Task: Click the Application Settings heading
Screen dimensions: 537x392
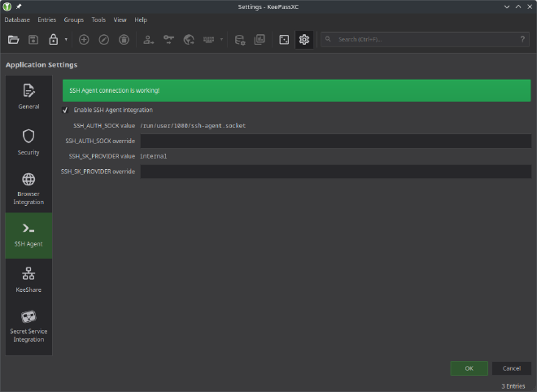Action: click(41, 65)
